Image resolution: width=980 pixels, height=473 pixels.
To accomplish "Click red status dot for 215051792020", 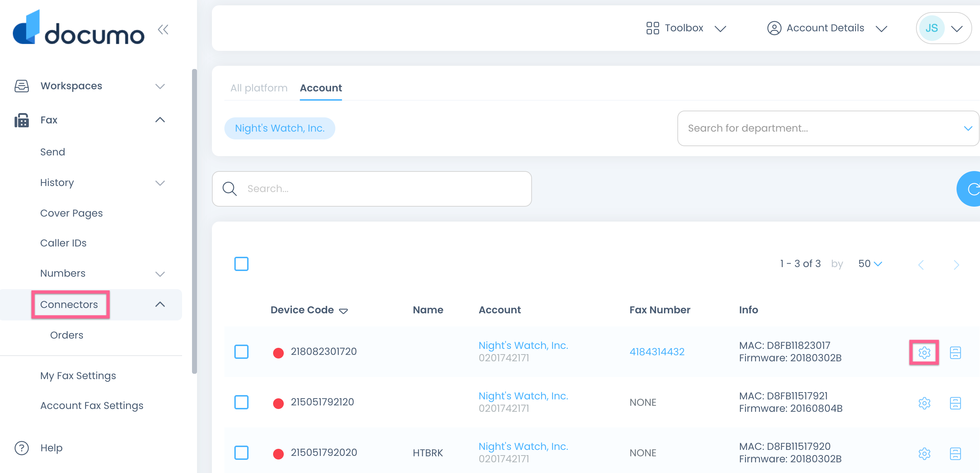I will pyautogui.click(x=278, y=453).
